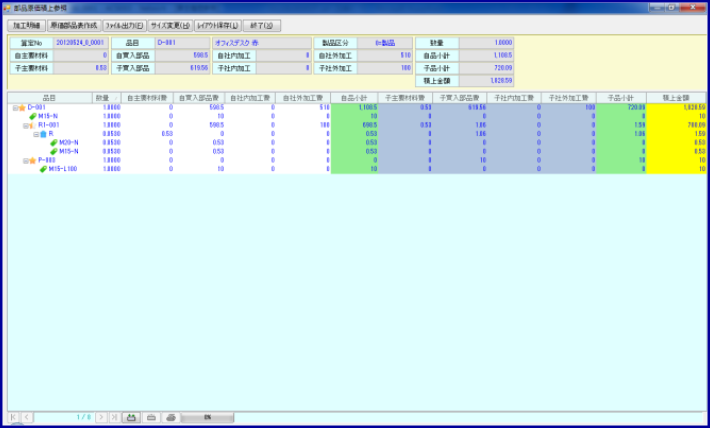Select the R tree row label
Screen dimensions: 710x428
tap(51, 134)
